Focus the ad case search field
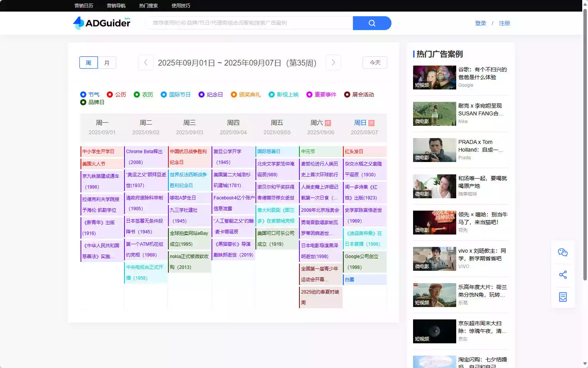This screenshot has height=368, width=588. 249,23
